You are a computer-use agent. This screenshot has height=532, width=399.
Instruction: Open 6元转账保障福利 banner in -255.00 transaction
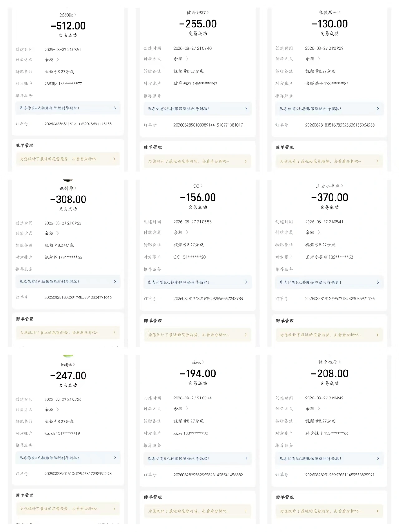click(x=198, y=109)
